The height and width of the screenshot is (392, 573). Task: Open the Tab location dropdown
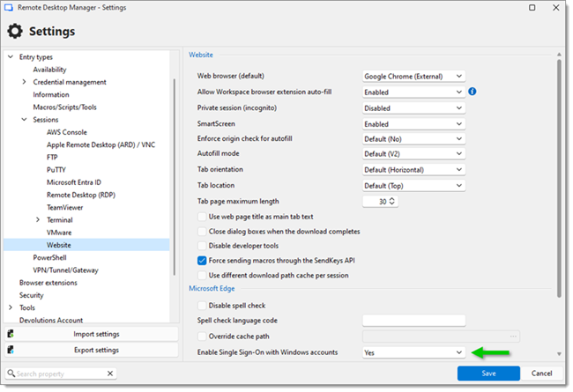click(x=413, y=186)
